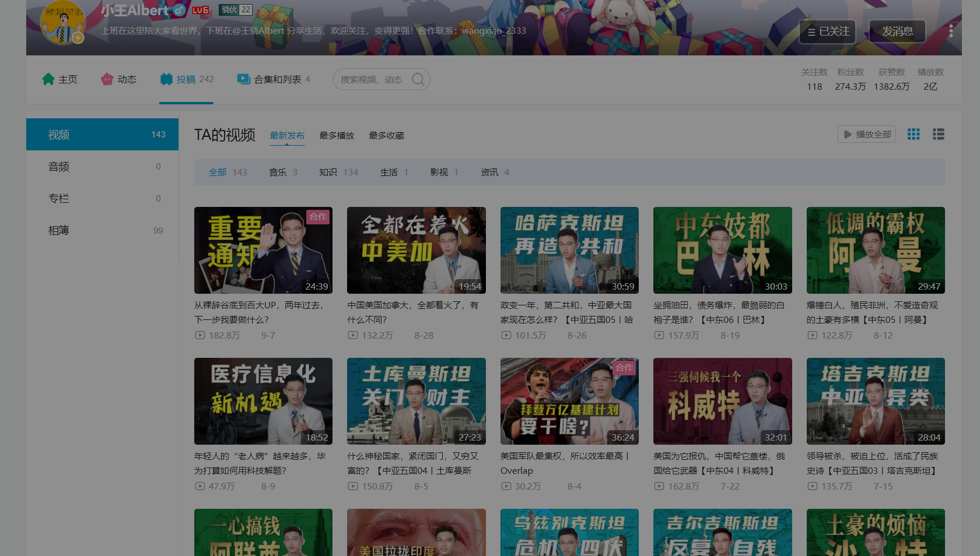Sort videos by 最多收藏
The image size is (980, 556).
[x=386, y=136]
